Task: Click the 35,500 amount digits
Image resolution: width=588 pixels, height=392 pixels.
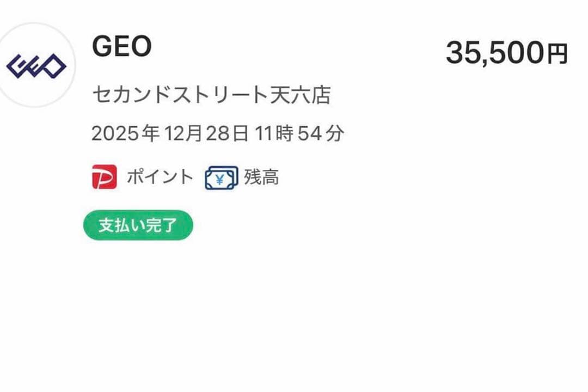Action: (494, 53)
